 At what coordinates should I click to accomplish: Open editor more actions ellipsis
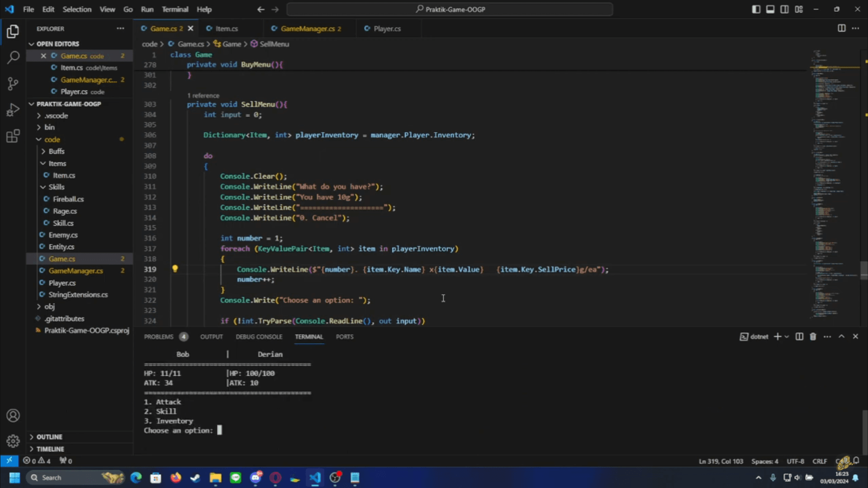[x=855, y=28]
